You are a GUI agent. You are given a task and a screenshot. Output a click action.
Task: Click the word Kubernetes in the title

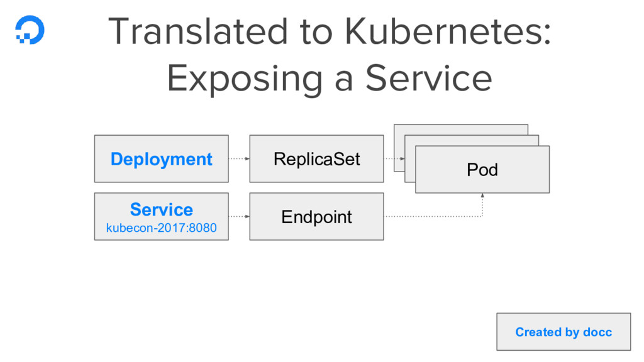point(448,31)
